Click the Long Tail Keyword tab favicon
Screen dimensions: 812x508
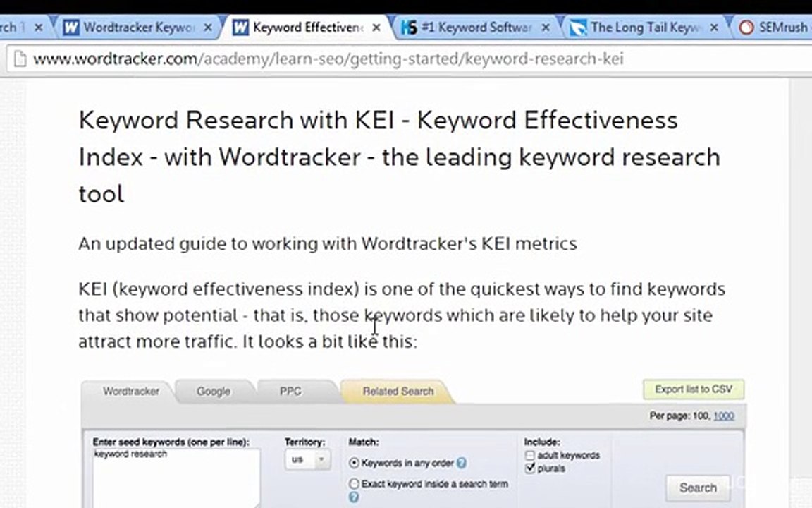578,28
